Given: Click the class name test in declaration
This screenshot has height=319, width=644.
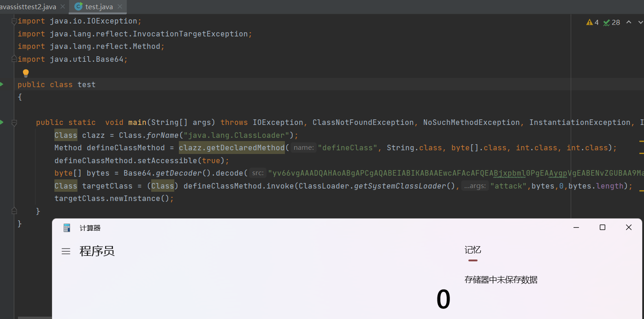Looking at the screenshot, I should click(x=87, y=85).
